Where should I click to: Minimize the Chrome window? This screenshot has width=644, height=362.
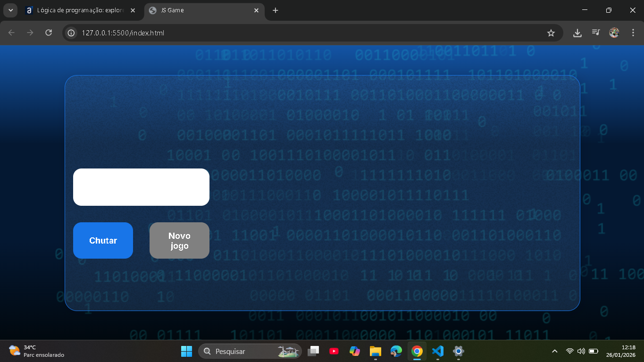pos(585,10)
